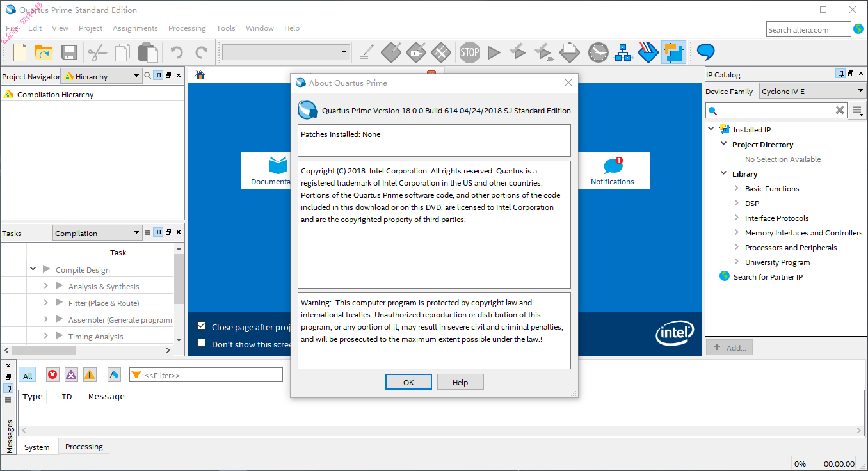Click the search magnifier in Project Navigator
This screenshot has width=868, height=471.
tap(148, 76)
